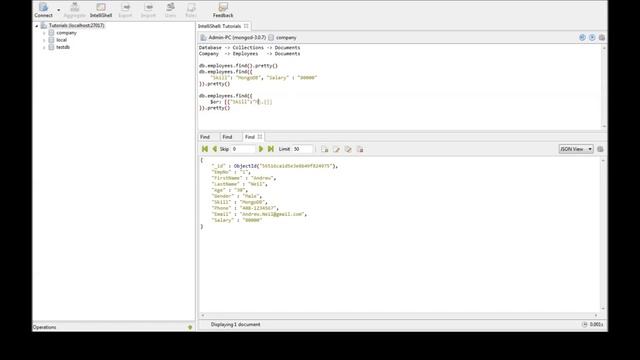Image resolution: width=640 pixels, height=360 pixels.
Task: Click the 0.001s query time indicator
Action: click(x=596, y=324)
